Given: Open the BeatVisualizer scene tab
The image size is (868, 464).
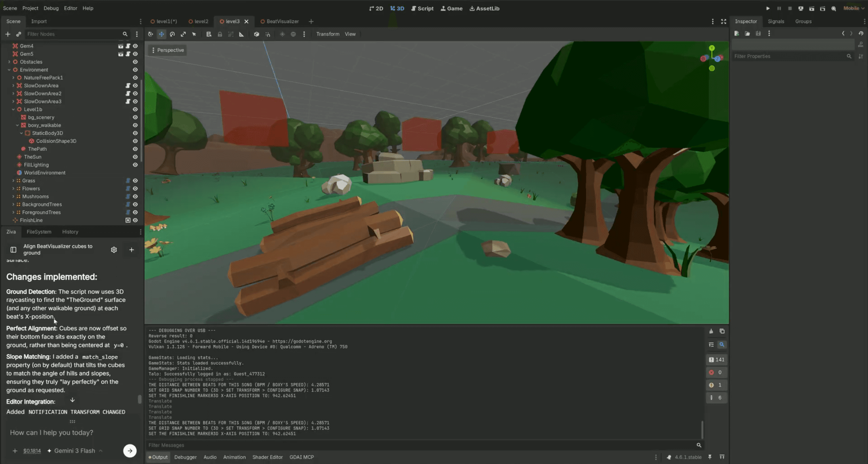Looking at the screenshot, I should 279,21.
